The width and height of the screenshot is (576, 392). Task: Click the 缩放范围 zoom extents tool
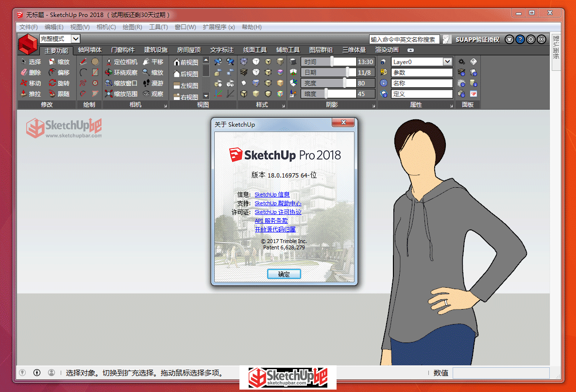[121, 94]
